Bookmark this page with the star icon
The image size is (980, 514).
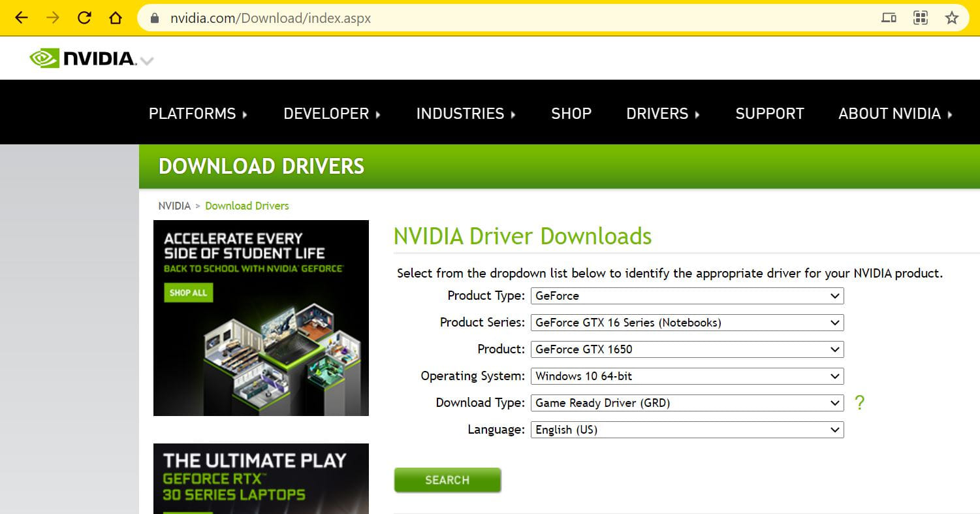(x=952, y=18)
